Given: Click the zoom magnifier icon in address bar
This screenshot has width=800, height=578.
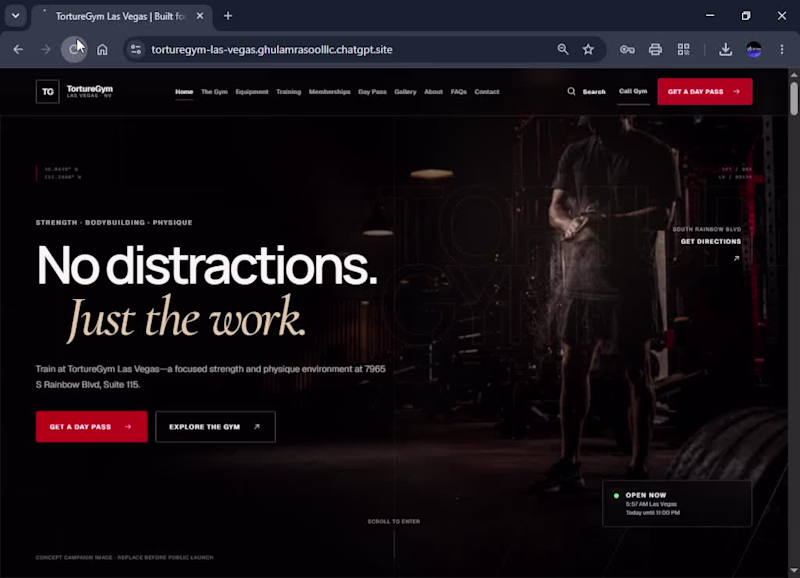Looking at the screenshot, I should pos(563,49).
